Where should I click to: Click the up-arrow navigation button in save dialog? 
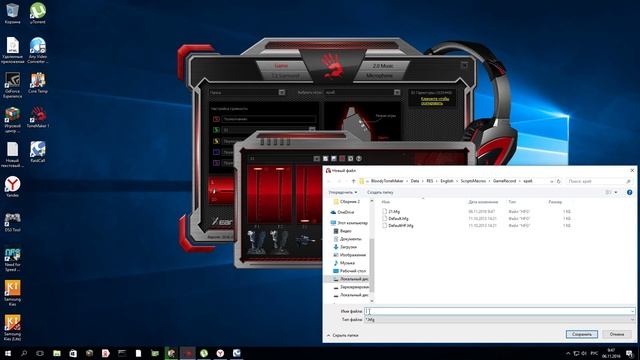click(x=353, y=181)
